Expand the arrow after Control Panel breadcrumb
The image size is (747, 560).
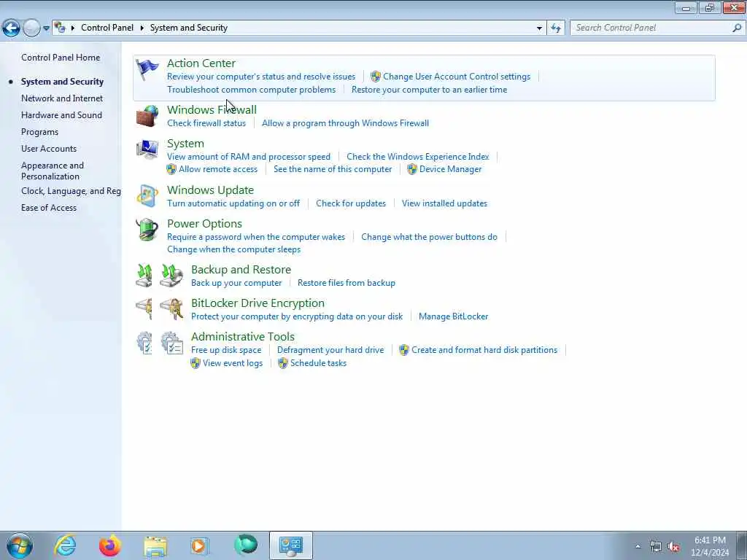click(142, 28)
